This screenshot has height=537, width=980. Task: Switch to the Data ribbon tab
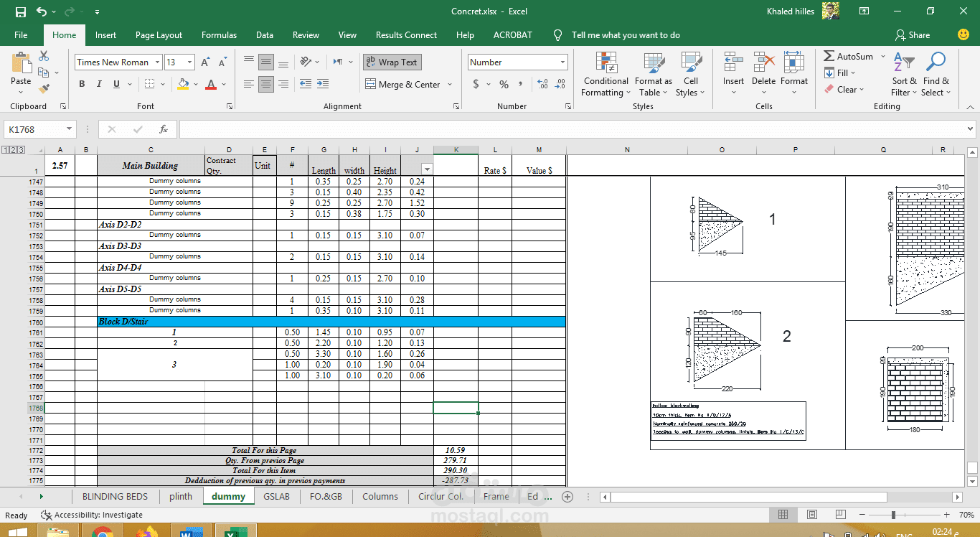[x=265, y=34]
